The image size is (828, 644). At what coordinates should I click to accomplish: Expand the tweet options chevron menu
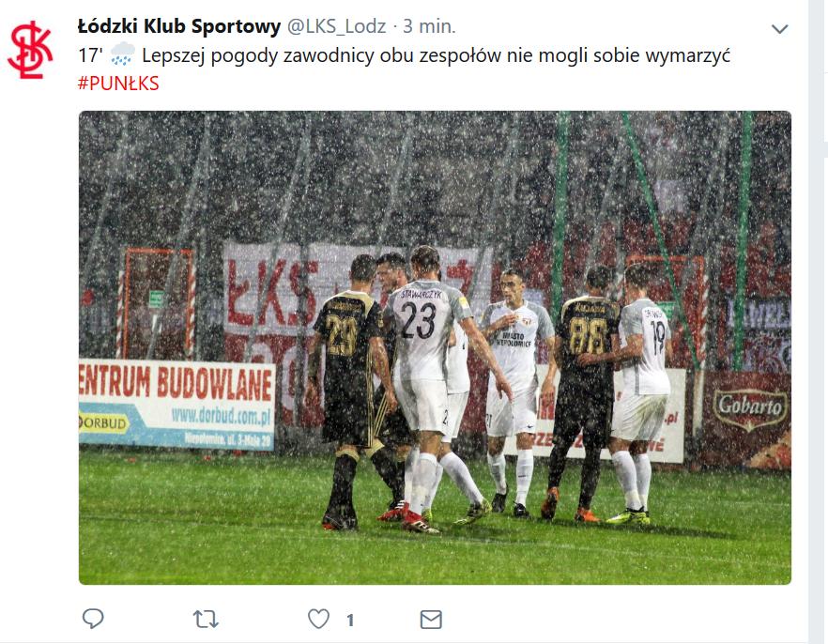(x=779, y=28)
